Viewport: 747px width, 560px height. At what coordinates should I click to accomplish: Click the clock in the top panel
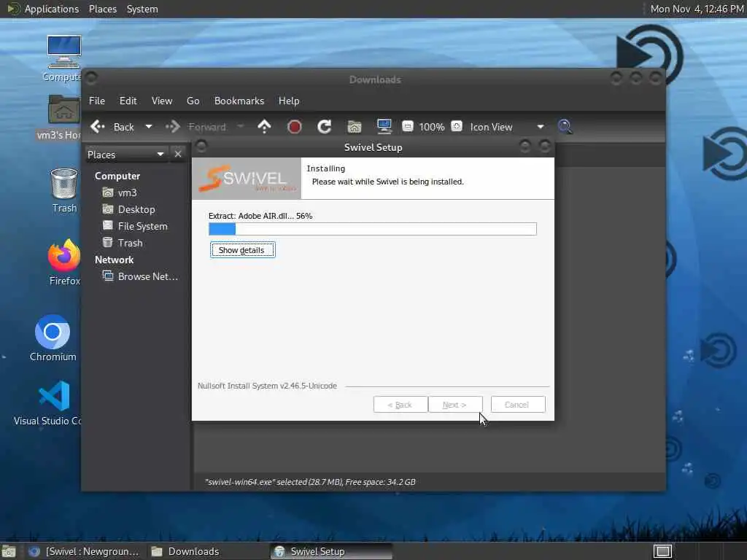coord(697,9)
